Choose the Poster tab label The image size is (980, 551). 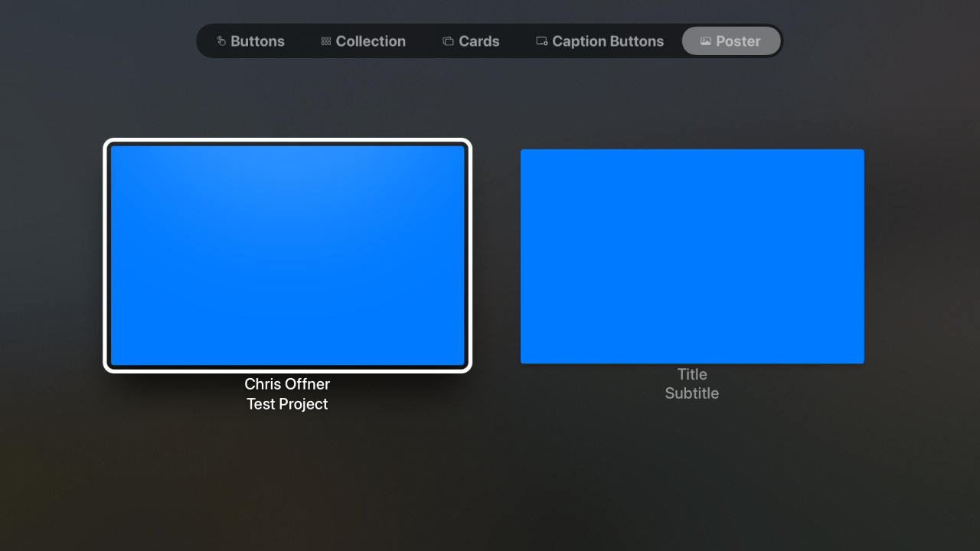coord(738,41)
